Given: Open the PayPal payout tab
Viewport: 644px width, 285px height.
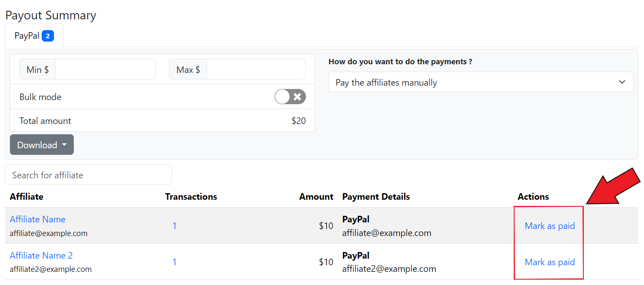Looking at the screenshot, I should [x=27, y=36].
